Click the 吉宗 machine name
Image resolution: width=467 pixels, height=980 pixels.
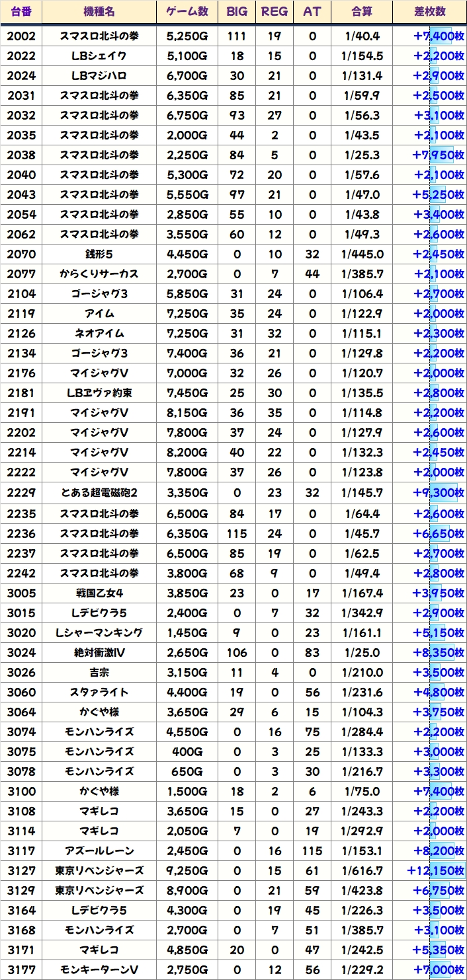point(99,672)
